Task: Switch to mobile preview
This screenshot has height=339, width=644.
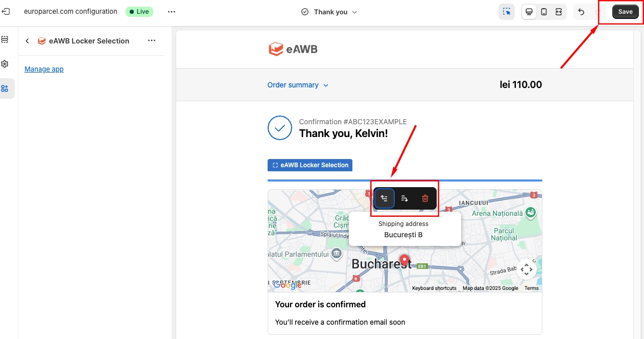Action: coord(544,12)
